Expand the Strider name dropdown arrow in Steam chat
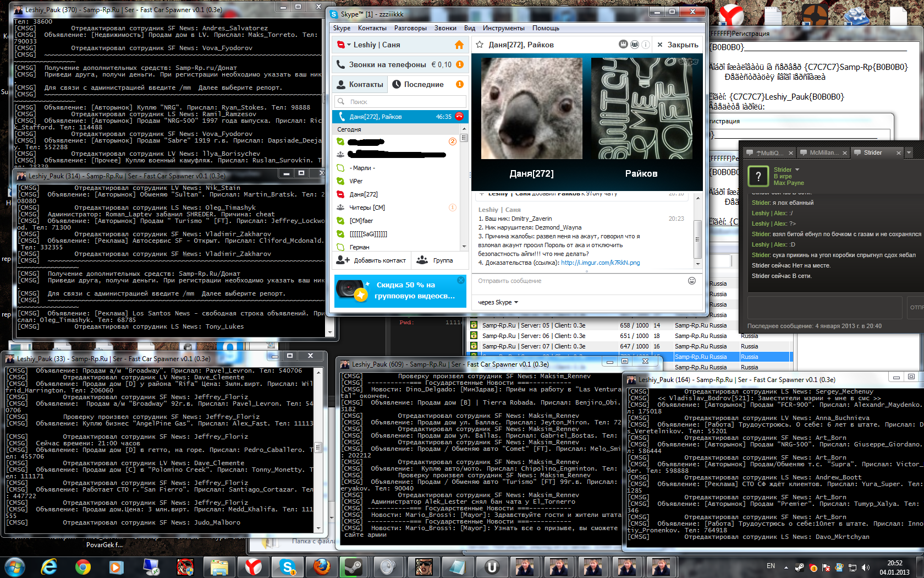Image resolution: width=924 pixels, height=578 pixels. pos(797,170)
